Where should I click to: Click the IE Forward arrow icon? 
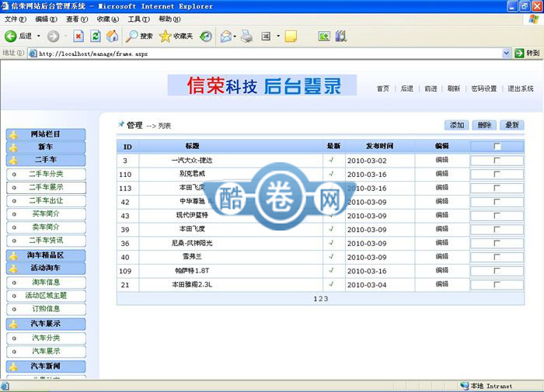[x=53, y=36]
